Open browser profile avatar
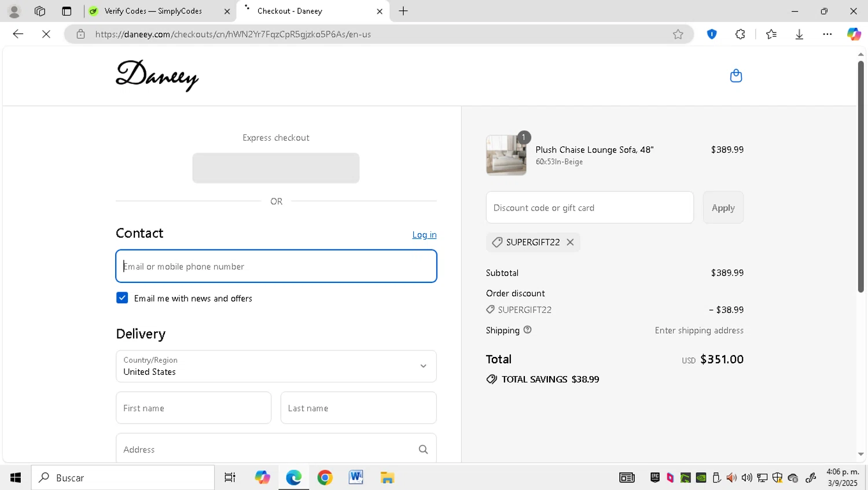This screenshot has height=490, width=868. coord(14,11)
